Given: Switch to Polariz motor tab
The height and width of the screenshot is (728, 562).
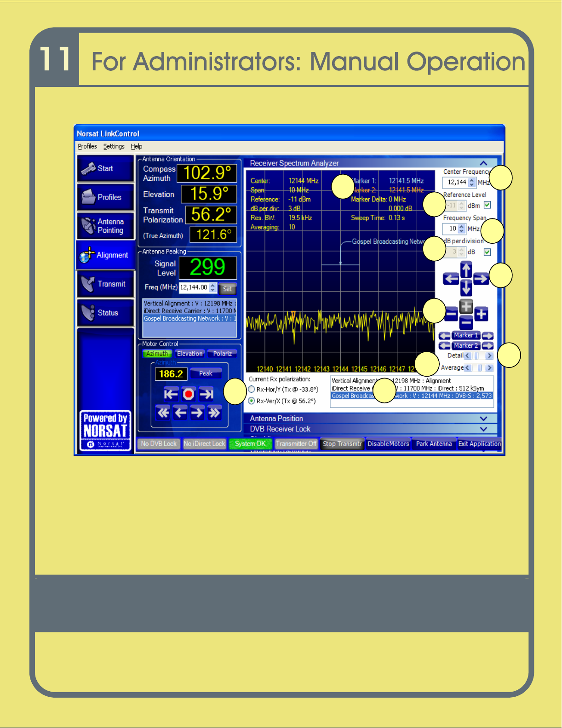Looking at the screenshot, I should (x=222, y=354).
